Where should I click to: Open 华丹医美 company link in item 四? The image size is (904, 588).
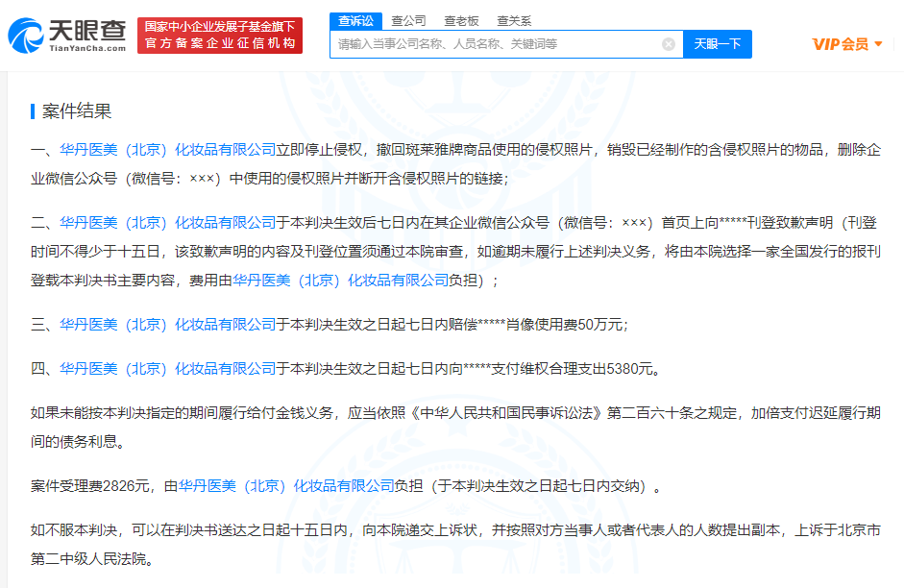tap(168, 368)
